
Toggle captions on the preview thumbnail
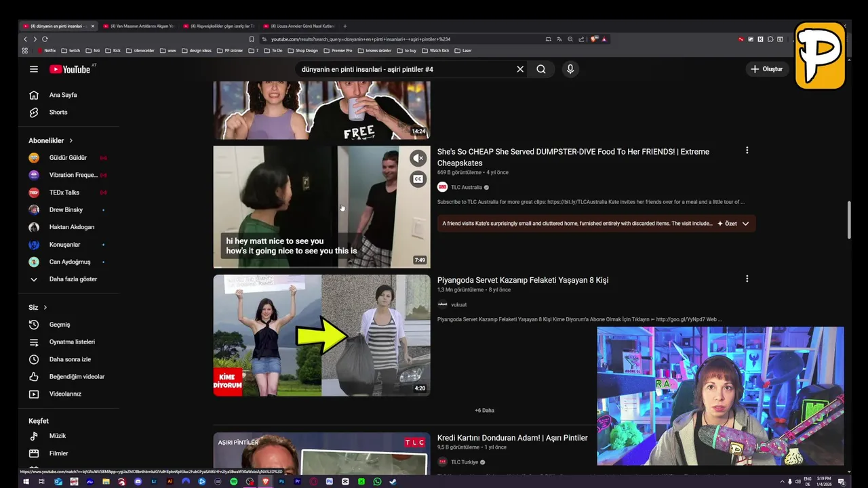click(418, 179)
